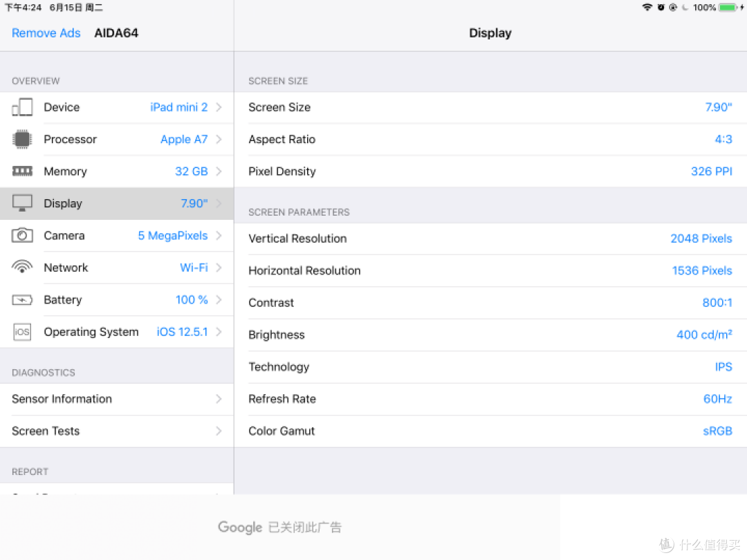Tap the AIDA64 title

(x=116, y=33)
